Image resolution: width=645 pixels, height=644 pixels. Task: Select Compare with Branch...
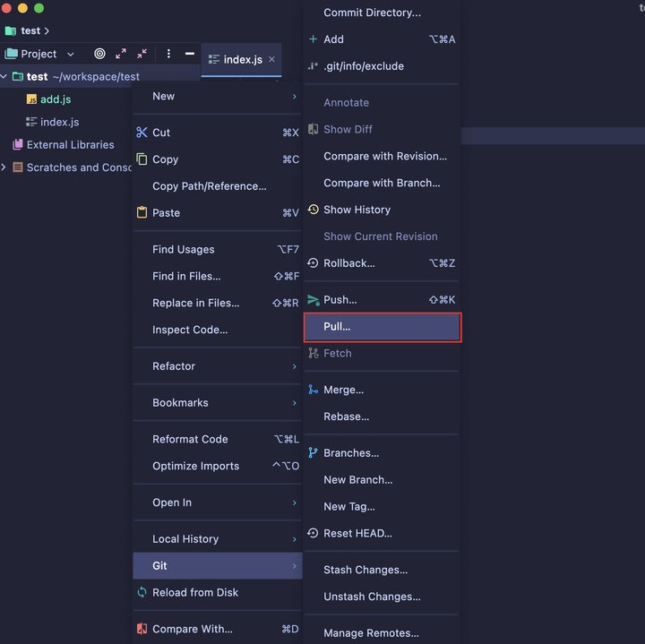[382, 183]
